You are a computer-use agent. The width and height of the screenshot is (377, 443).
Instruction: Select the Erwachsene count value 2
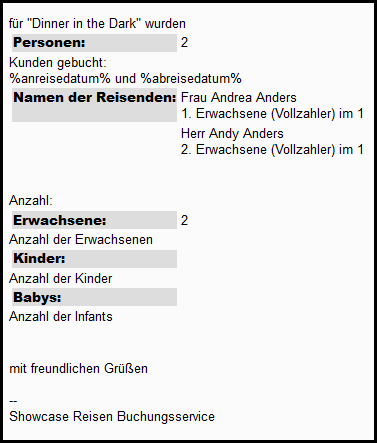pos(184,220)
